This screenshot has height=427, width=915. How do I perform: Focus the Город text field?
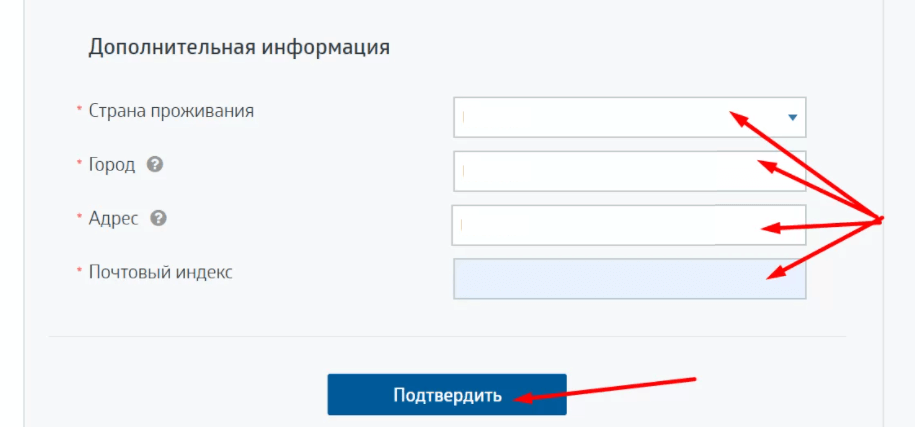click(630, 171)
